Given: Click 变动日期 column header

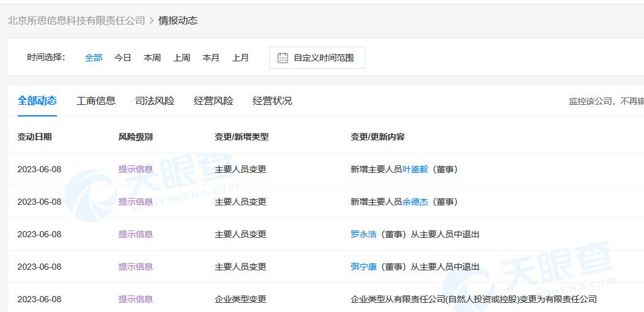Looking at the screenshot, I should click(x=34, y=137).
